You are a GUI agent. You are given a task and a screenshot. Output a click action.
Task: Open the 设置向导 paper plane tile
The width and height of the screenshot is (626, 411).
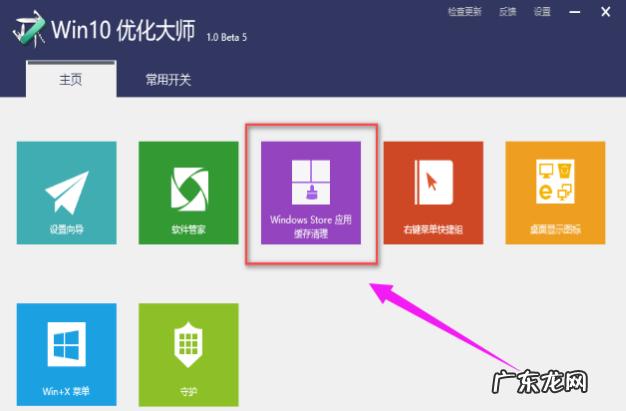[67, 193]
